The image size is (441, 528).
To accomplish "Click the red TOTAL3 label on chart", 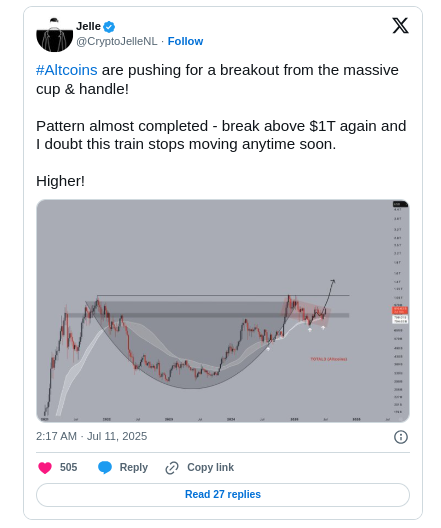I will coord(329,359).
